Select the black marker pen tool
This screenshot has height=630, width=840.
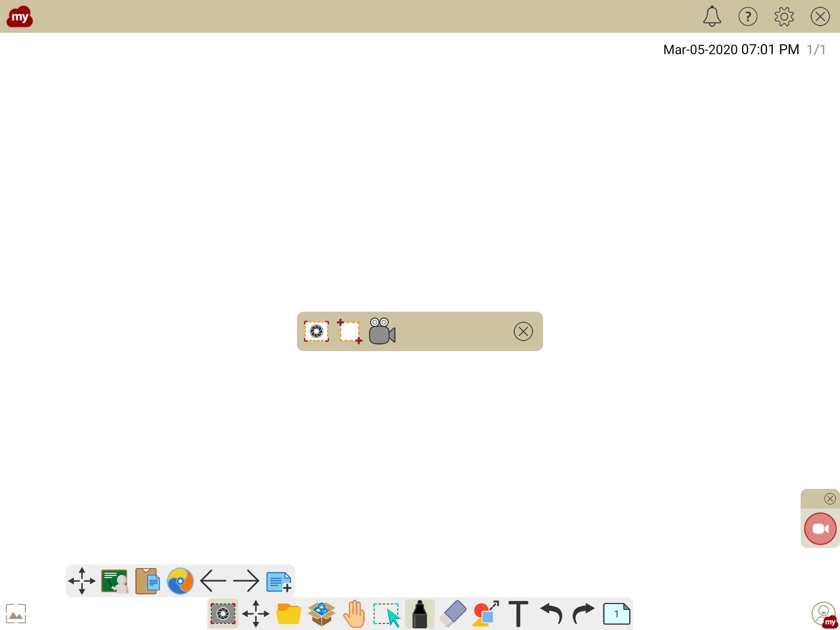pos(420,614)
